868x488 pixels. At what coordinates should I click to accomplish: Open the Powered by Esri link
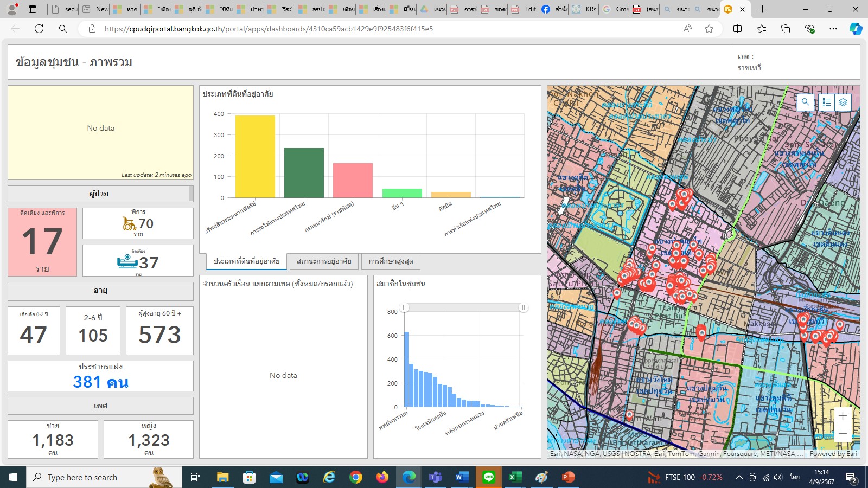pos(833,454)
